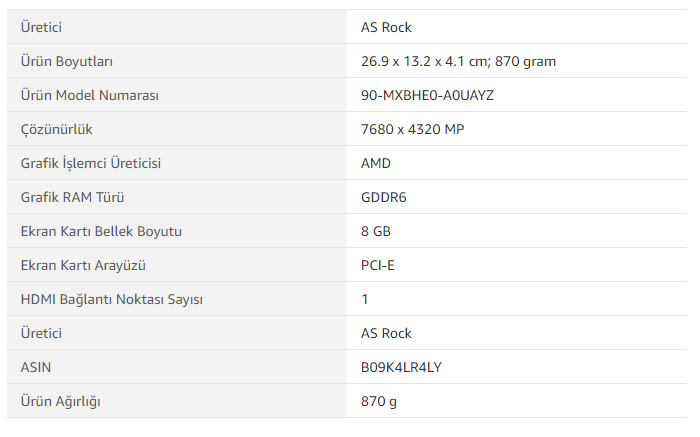Viewport: 700px width, 437px height.
Task: Click the PCI-E interface value
Action: (378, 265)
